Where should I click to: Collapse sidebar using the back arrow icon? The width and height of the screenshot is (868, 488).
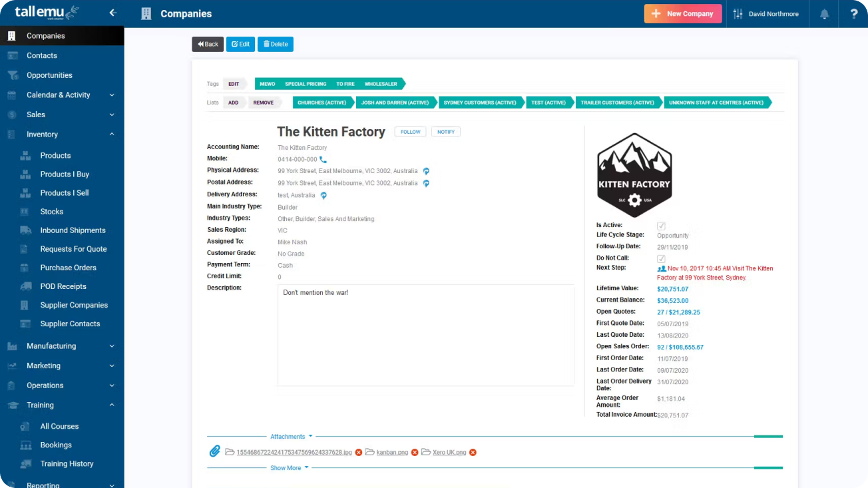coord(112,13)
